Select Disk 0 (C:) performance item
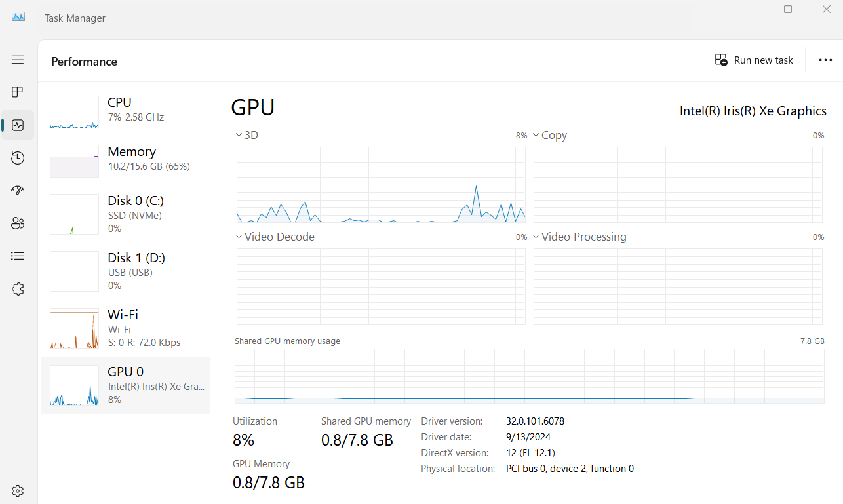This screenshot has width=843, height=504. click(126, 214)
